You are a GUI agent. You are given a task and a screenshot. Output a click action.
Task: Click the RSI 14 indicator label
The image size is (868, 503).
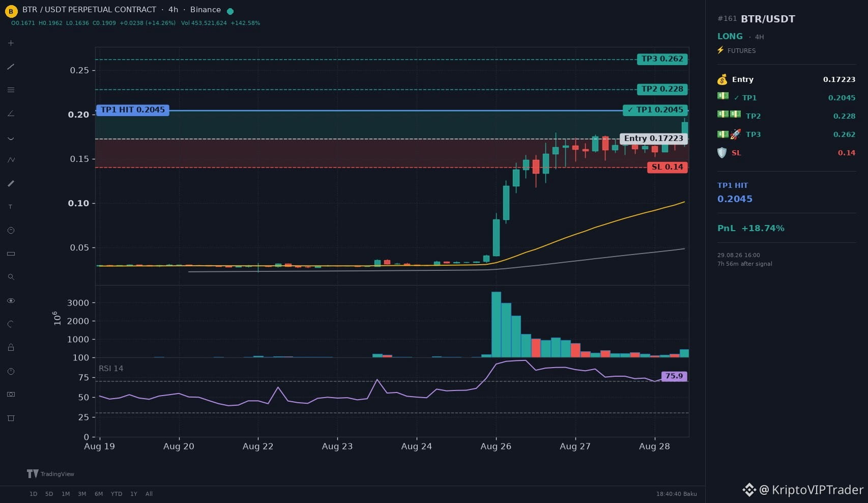[x=111, y=369]
